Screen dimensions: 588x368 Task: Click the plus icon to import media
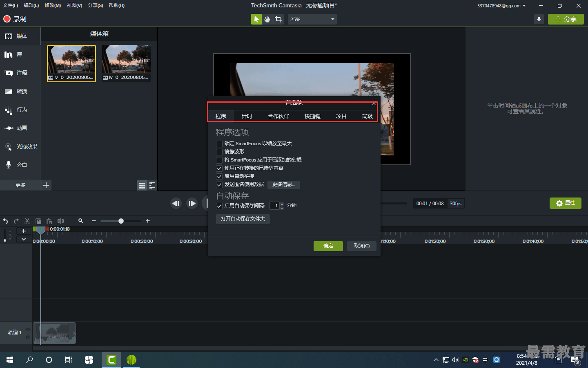[46, 185]
